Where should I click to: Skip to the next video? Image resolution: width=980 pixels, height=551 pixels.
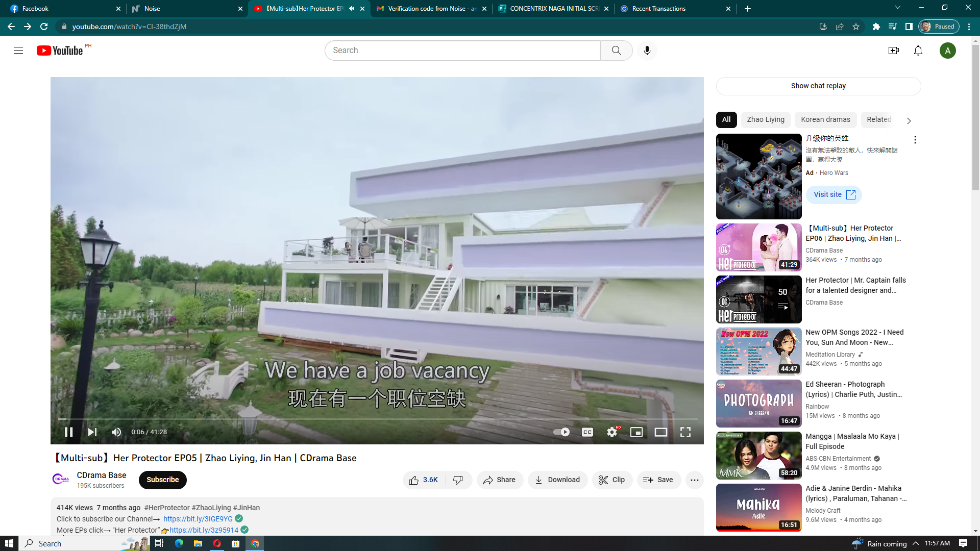tap(92, 432)
